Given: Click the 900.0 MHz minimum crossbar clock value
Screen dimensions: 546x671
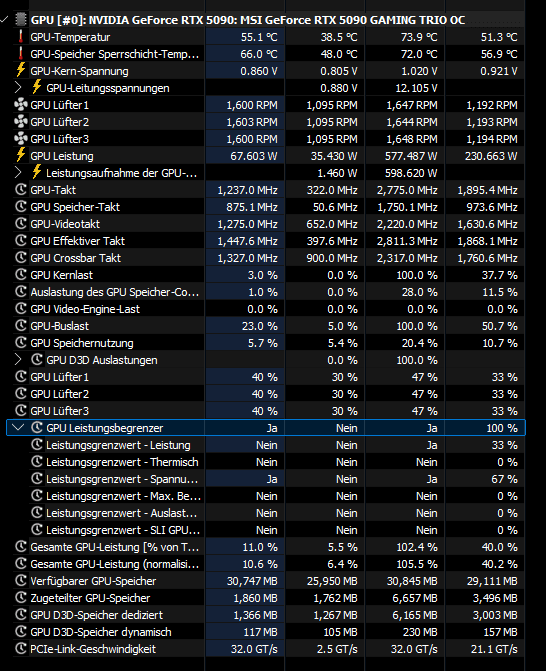Looking at the screenshot, I should pos(332,258).
